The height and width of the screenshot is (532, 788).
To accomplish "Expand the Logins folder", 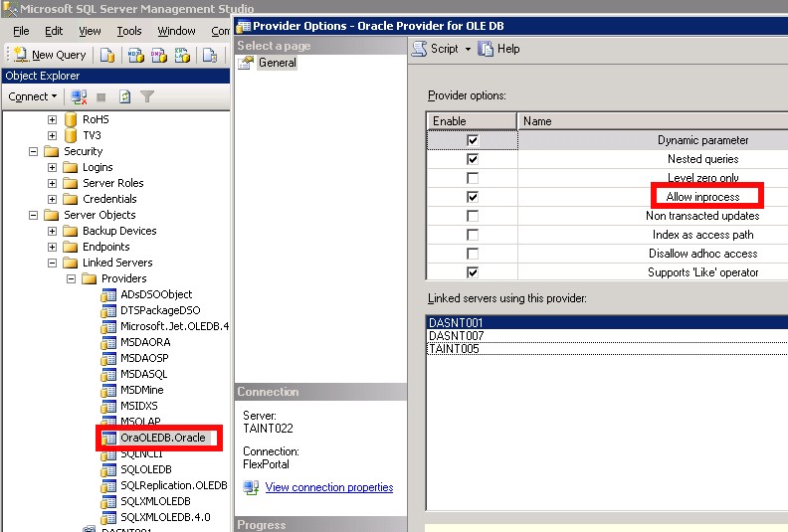I will [53, 167].
